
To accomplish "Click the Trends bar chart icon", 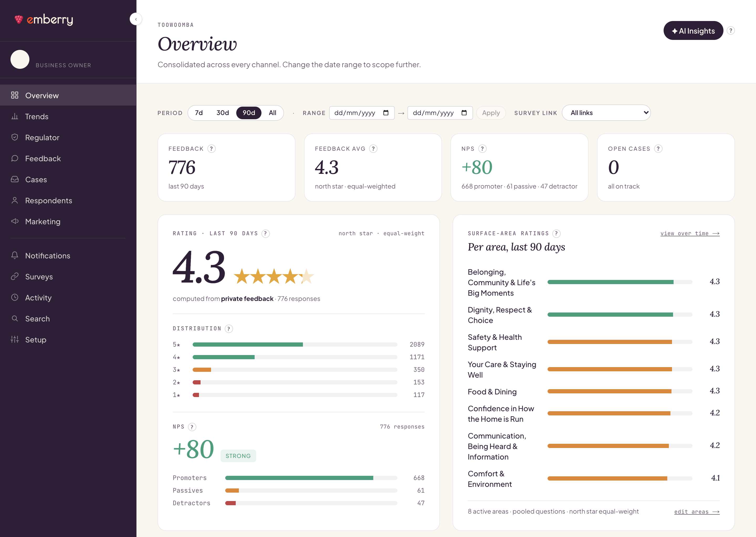I will [14, 116].
